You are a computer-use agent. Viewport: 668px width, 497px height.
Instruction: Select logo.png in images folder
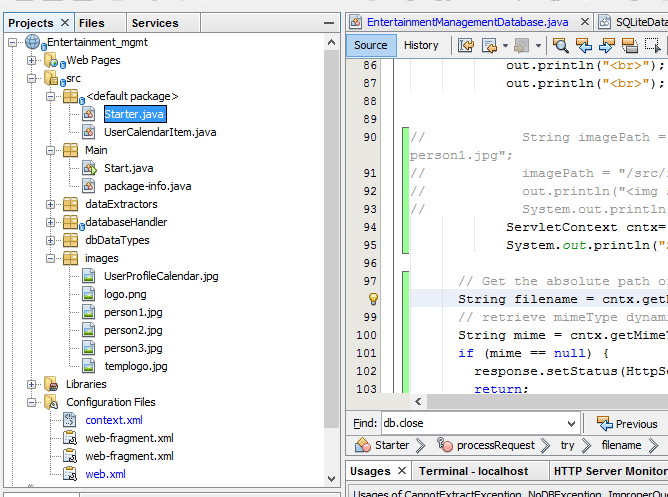pyautogui.click(x=124, y=294)
